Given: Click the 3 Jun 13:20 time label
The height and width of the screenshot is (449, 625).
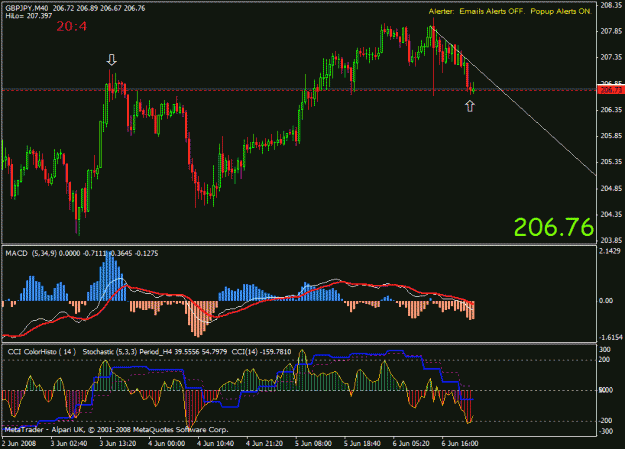Looking at the screenshot, I should [118, 443].
